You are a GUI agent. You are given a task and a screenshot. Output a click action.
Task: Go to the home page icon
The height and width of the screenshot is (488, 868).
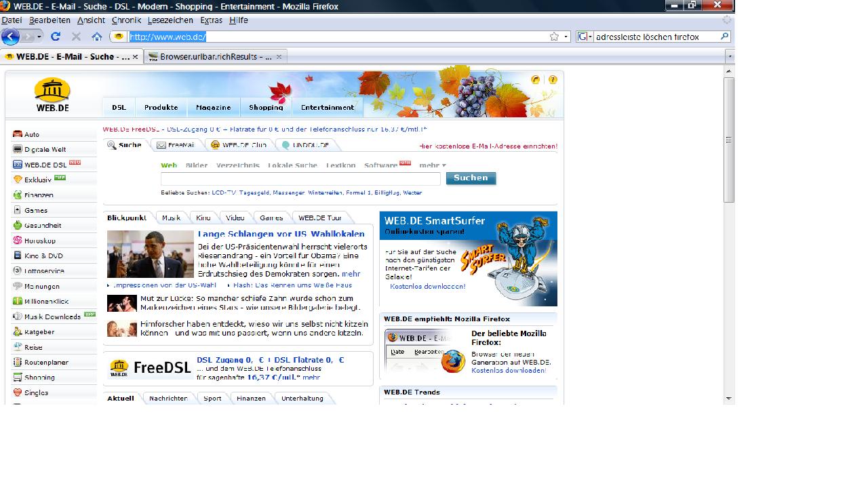(97, 37)
